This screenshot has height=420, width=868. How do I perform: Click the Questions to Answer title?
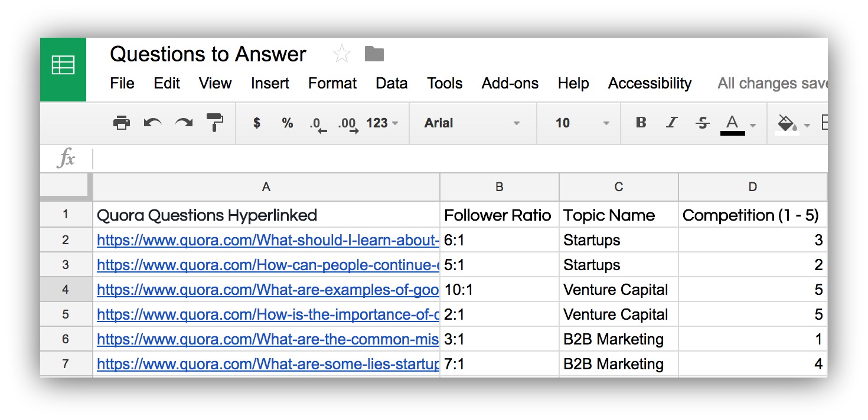tap(208, 54)
